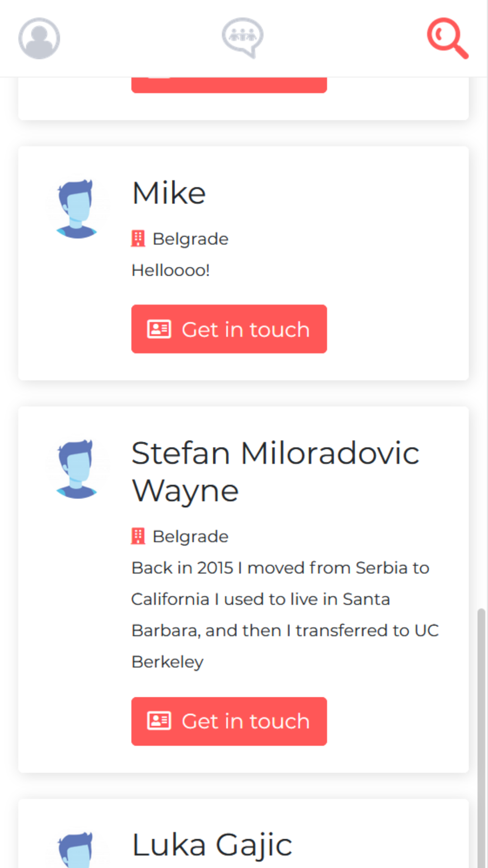Click contact card icon in Stefan's button

pyautogui.click(x=159, y=721)
